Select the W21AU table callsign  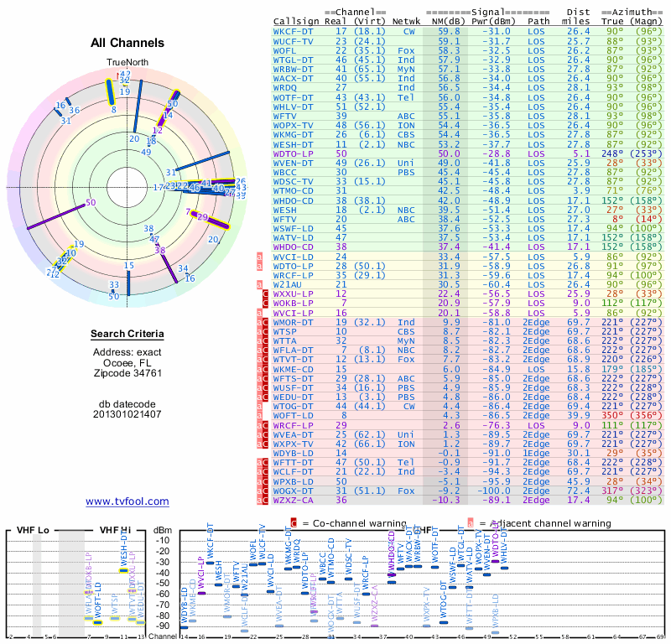coord(287,284)
